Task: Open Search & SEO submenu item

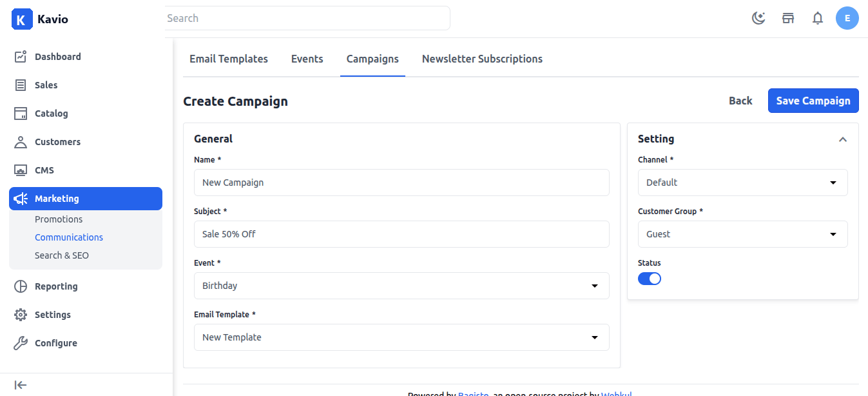Action: click(x=62, y=255)
